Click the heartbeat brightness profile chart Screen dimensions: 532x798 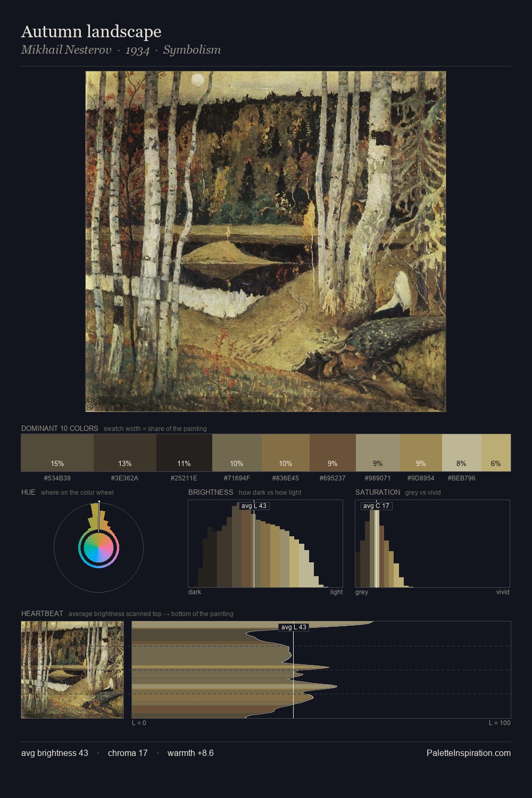point(321,670)
